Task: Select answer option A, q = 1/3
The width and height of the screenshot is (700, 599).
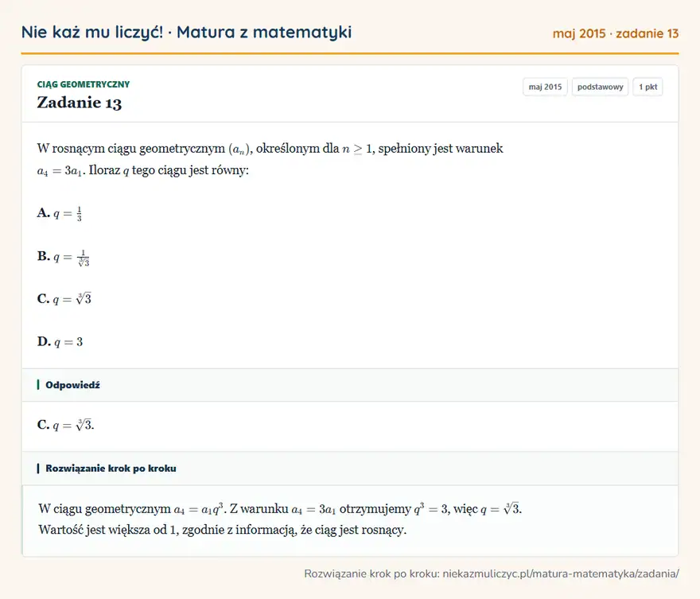Action: click(x=60, y=213)
